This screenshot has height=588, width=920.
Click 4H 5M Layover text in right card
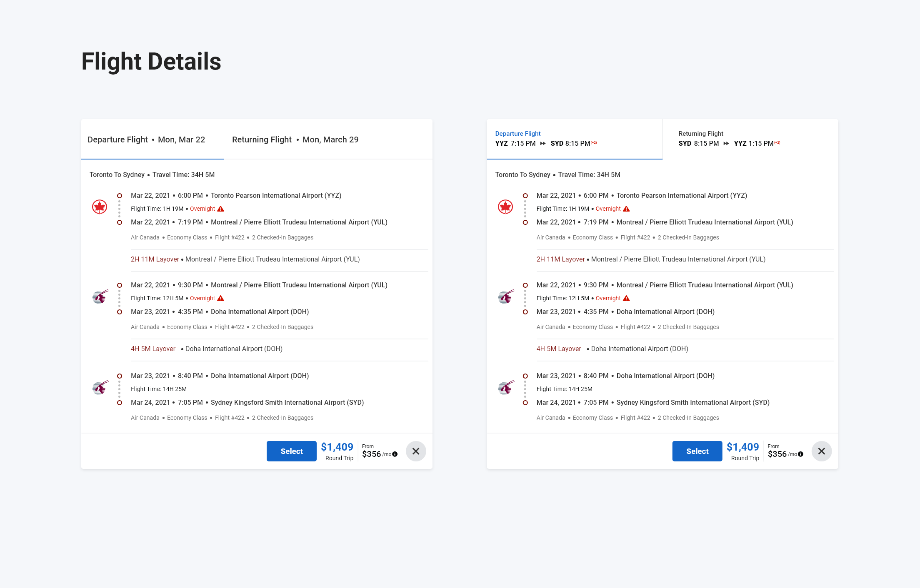559,349
